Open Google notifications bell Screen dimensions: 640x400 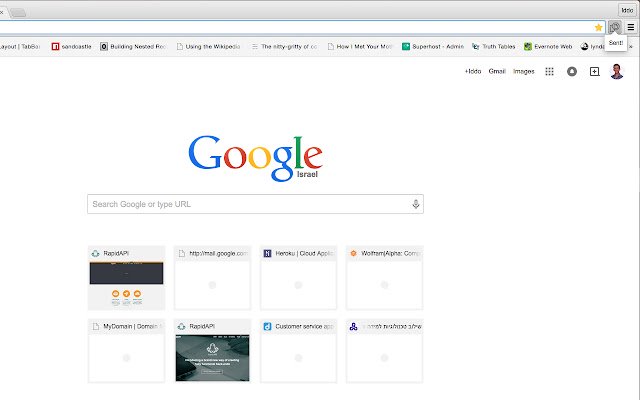[572, 71]
